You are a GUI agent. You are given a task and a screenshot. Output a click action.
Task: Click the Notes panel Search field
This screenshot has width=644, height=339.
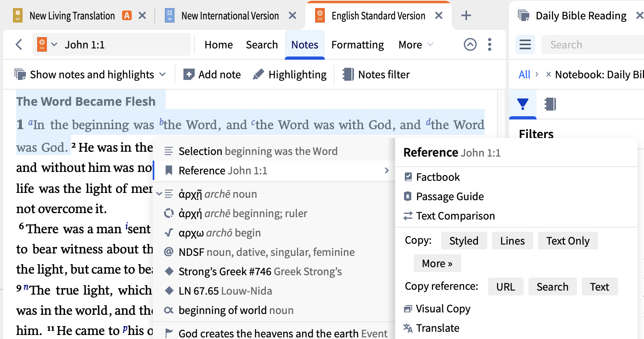[x=593, y=44]
